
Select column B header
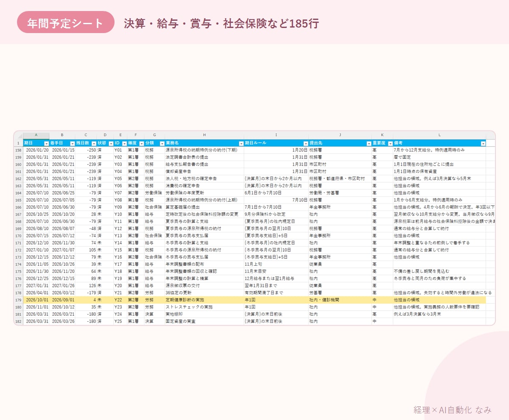(62, 135)
